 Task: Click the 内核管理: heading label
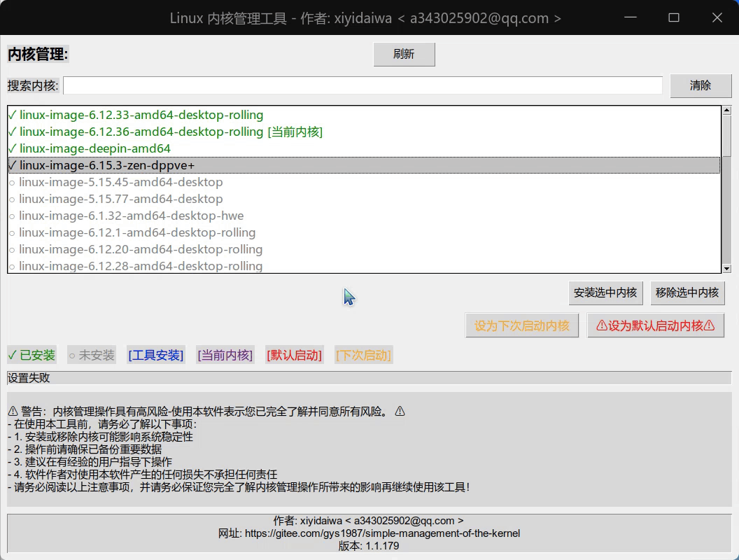pyautogui.click(x=38, y=54)
